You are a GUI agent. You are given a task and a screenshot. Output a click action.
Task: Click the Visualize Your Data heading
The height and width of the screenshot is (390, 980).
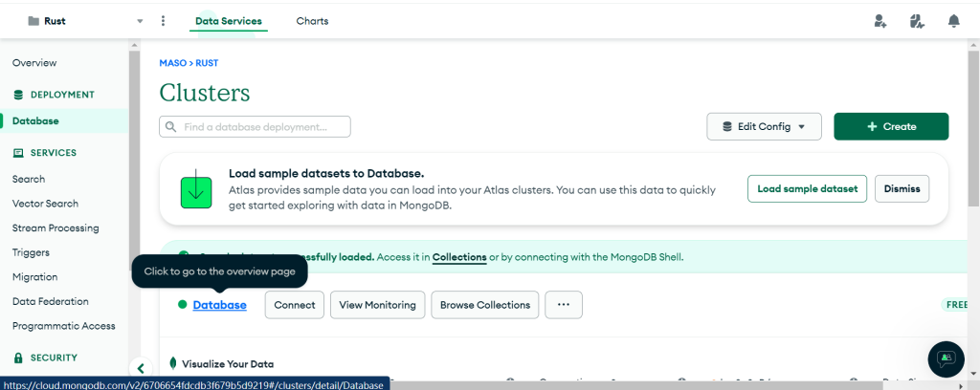[228, 364]
